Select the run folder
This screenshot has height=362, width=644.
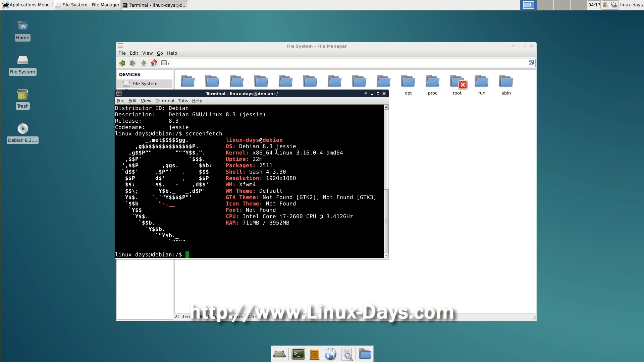coord(482,85)
